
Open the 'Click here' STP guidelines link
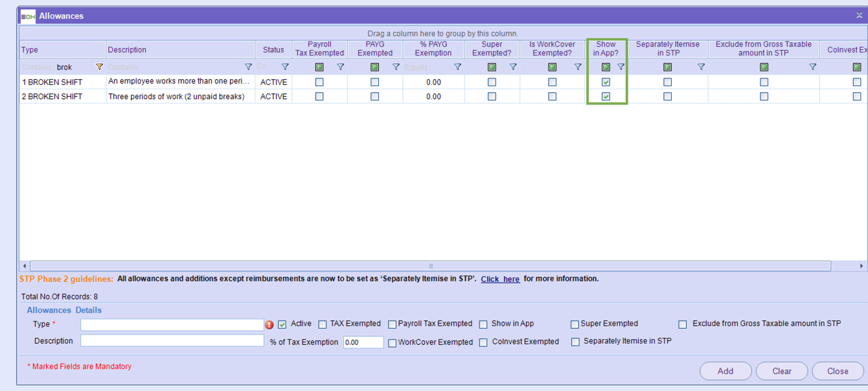point(500,279)
